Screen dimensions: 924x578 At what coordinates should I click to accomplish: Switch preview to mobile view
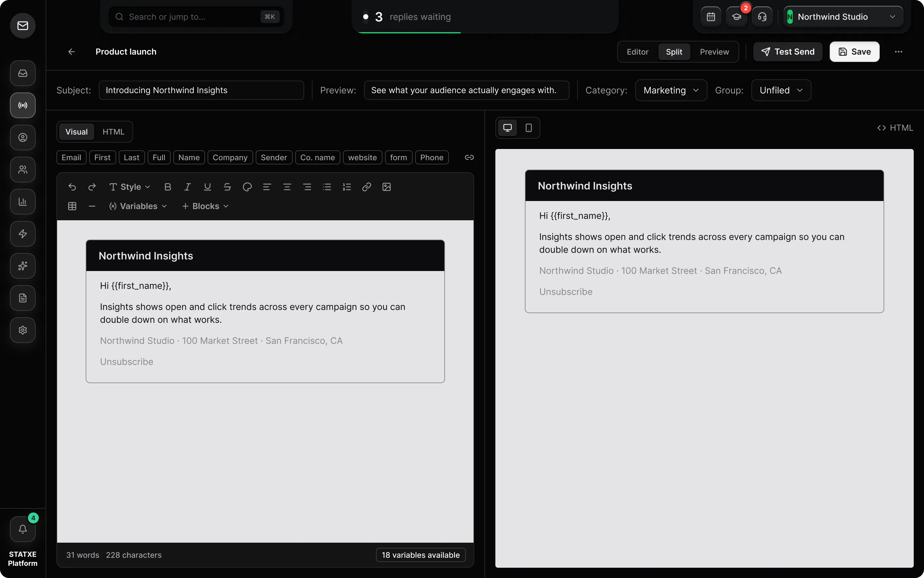point(528,128)
